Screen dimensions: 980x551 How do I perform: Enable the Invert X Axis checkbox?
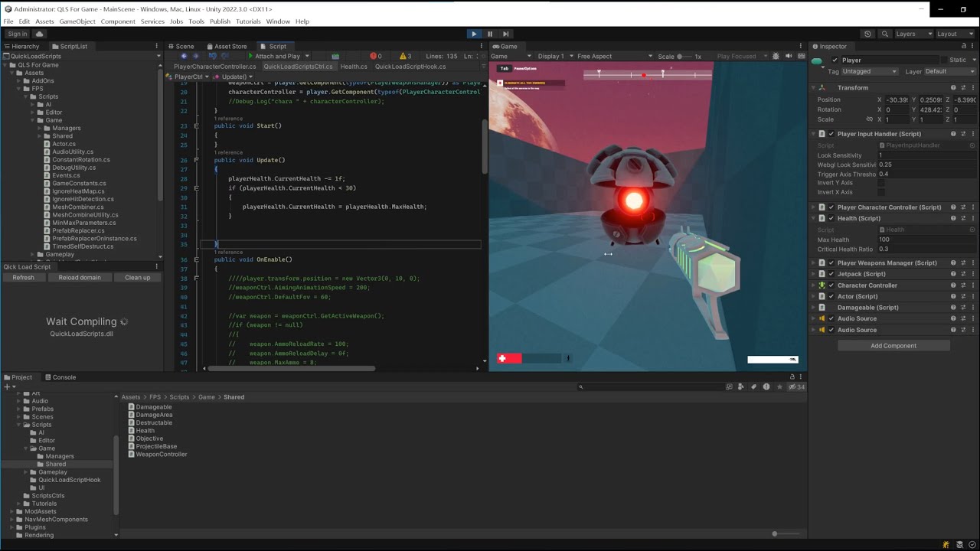click(880, 192)
